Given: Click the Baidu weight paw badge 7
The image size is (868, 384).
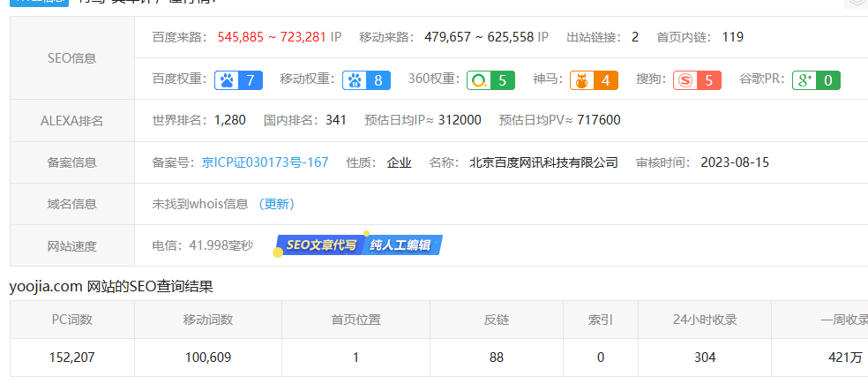Looking at the screenshot, I should 238,80.
